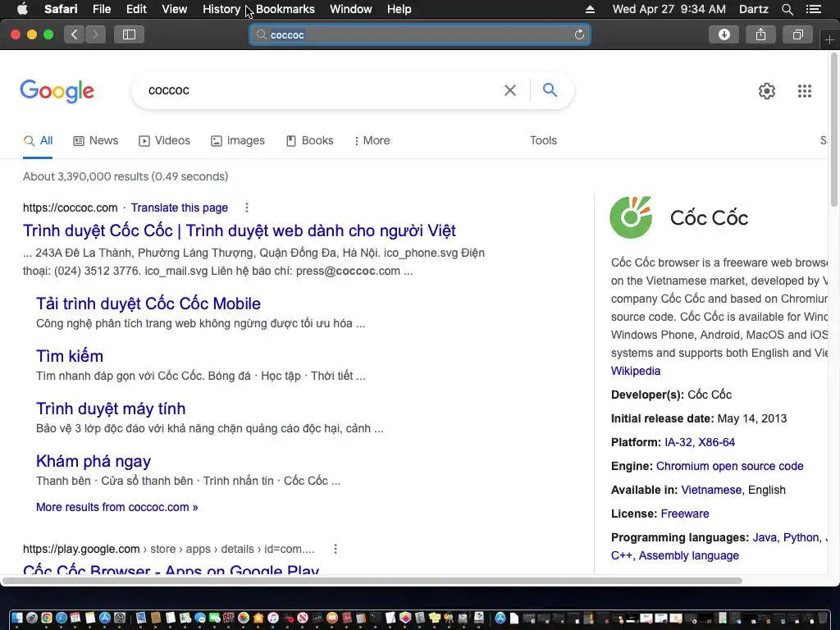Screen dimensions: 840x630
Task: Click into the Google search field
Action: [x=322, y=90]
